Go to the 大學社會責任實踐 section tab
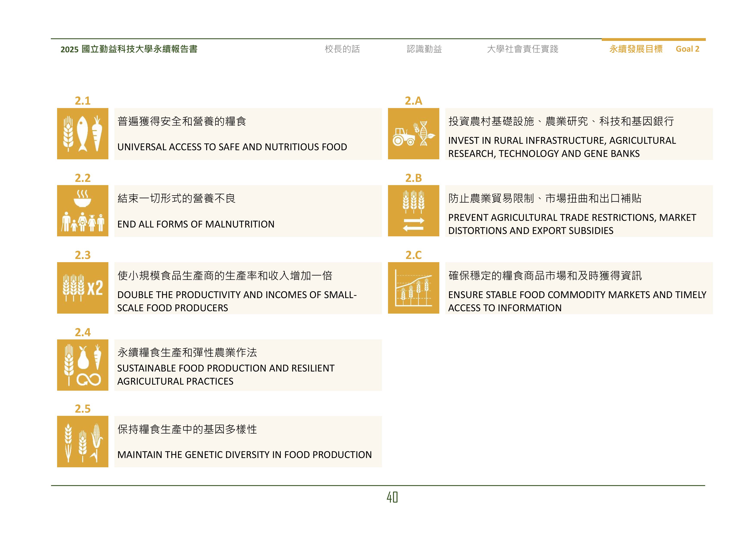756x534 pixels. point(522,49)
